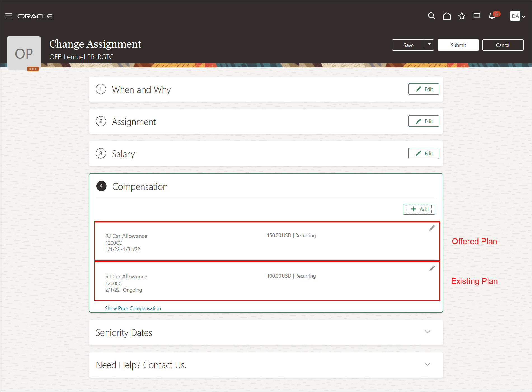Open the hamburger navigation menu
Screen dimensions: 532x392
[x=9, y=16]
